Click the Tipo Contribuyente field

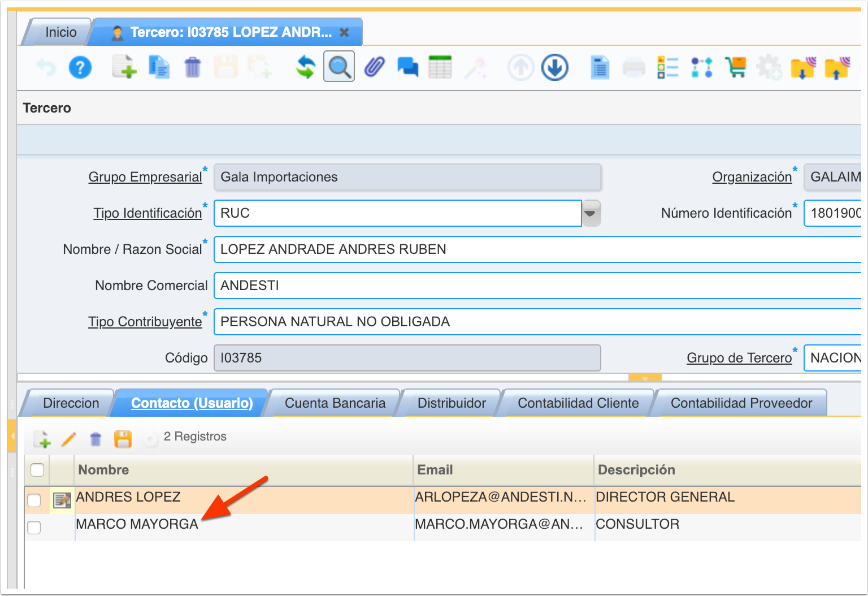[537, 322]
